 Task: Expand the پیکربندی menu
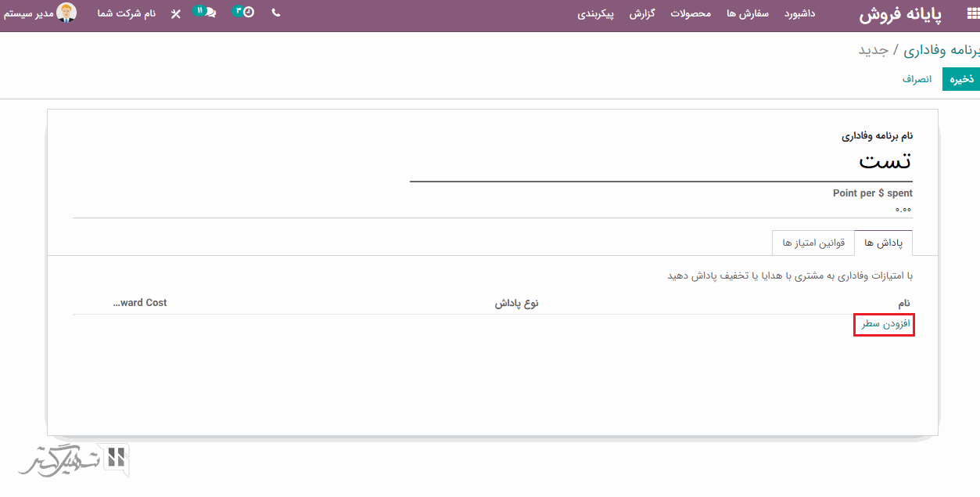[x=596, y=14]
